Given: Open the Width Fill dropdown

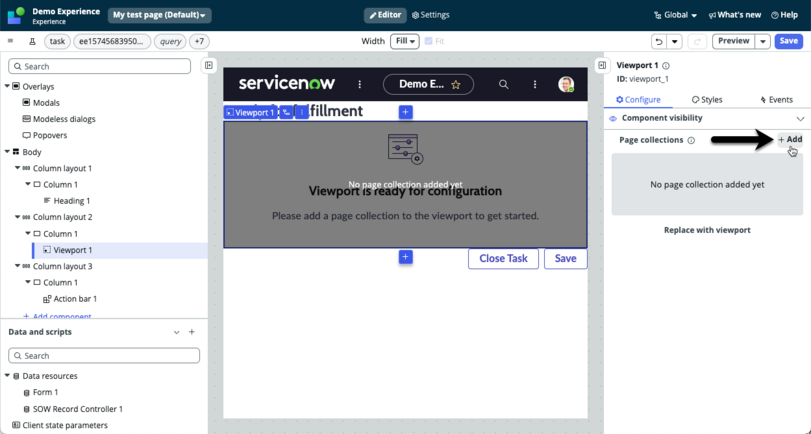Looking at the screenshot, I should pos(404,41).
